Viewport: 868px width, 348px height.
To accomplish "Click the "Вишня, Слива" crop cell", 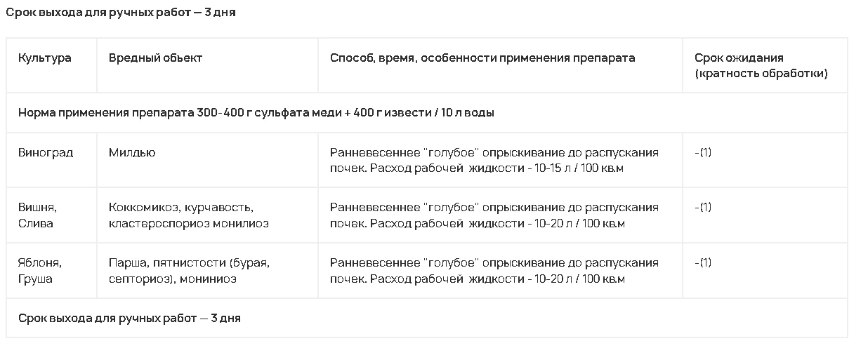I will pos(37,215).
